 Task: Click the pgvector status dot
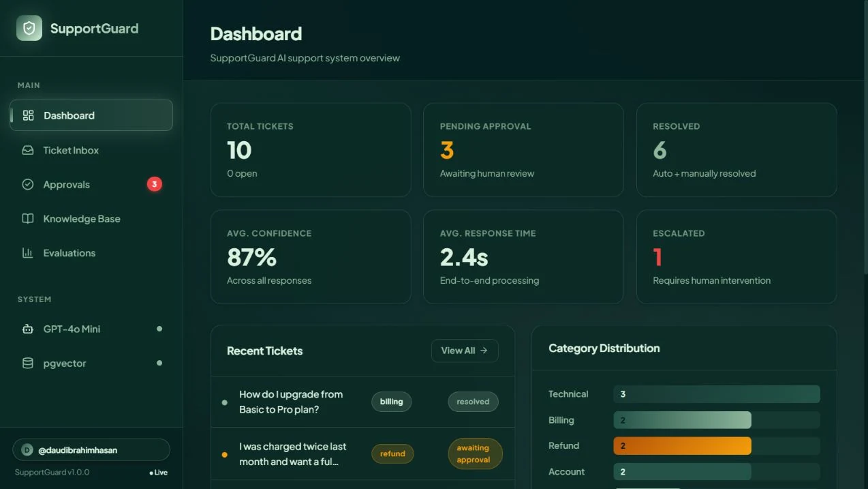tap(159, 363)
